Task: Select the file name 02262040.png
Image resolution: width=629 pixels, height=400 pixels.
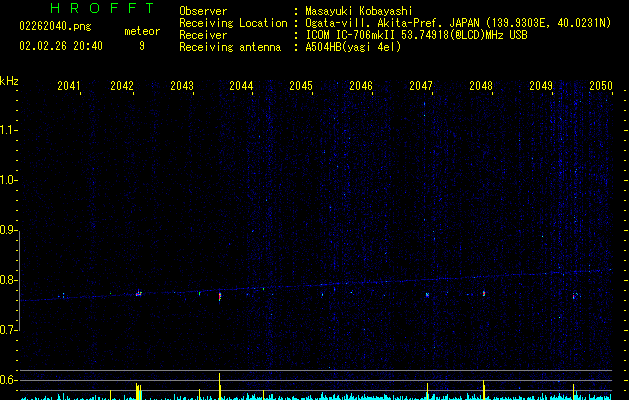Action: [55, 26]
